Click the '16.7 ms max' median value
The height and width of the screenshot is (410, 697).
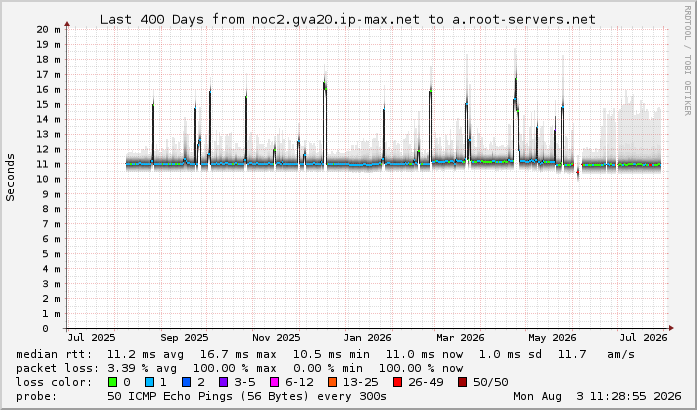click(238, 354)
